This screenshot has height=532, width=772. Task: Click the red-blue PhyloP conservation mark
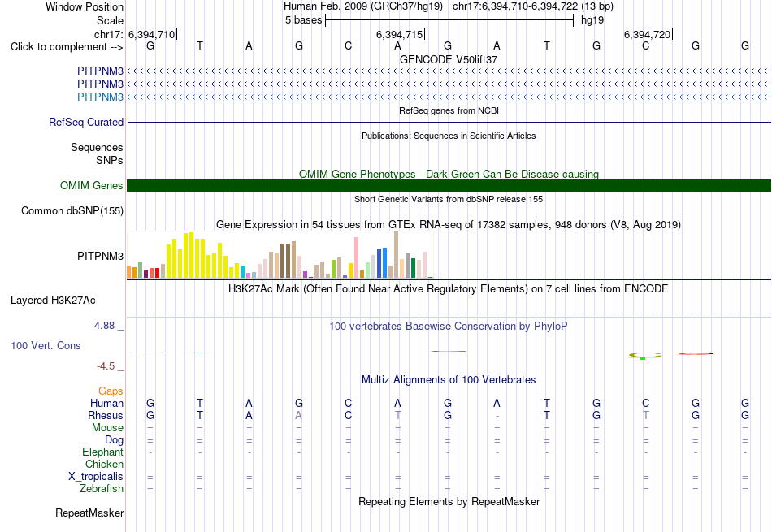click(696, 353)
